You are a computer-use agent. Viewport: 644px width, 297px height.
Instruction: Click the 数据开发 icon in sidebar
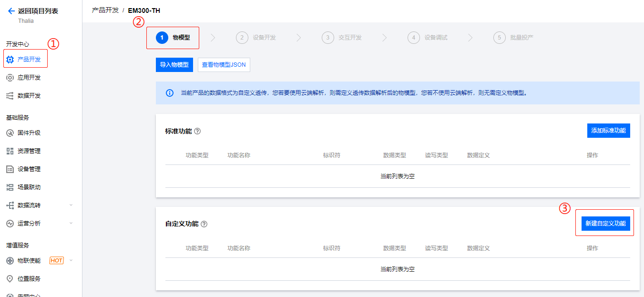click(x=10, y=96)
